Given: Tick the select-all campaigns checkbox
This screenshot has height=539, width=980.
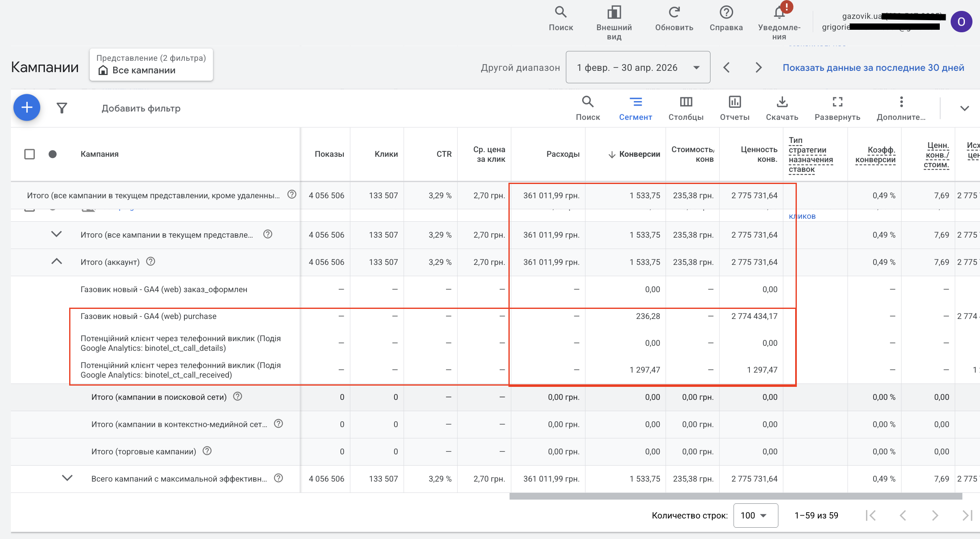Looking at the screenshot, I should click(29, 154).
